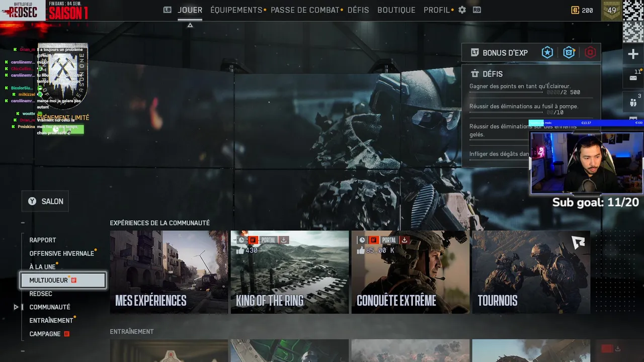Click King of the Ring clock icon
This screenshot has width=644, height=362.
242,240
